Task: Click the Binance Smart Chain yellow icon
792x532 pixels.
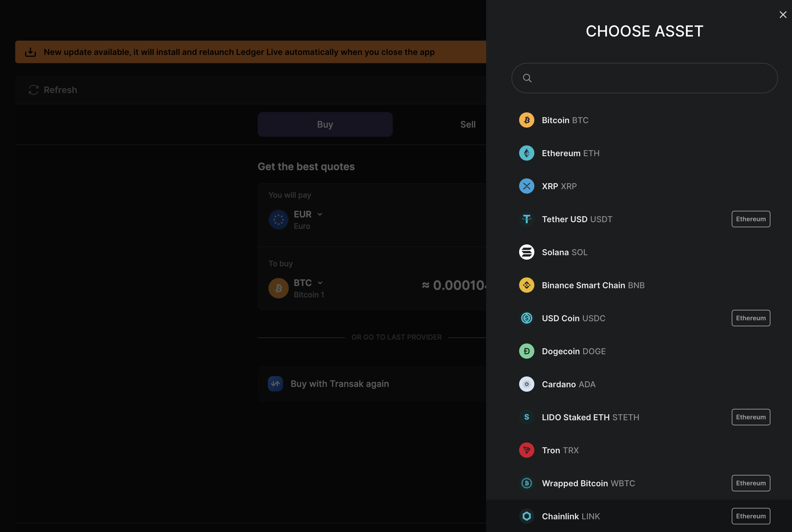Action: point(526,285)
